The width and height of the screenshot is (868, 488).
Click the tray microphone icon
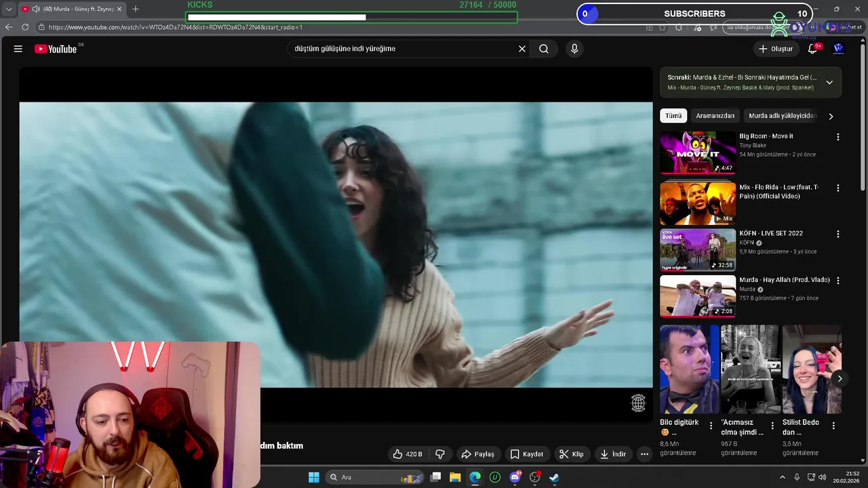click(797, 477)
